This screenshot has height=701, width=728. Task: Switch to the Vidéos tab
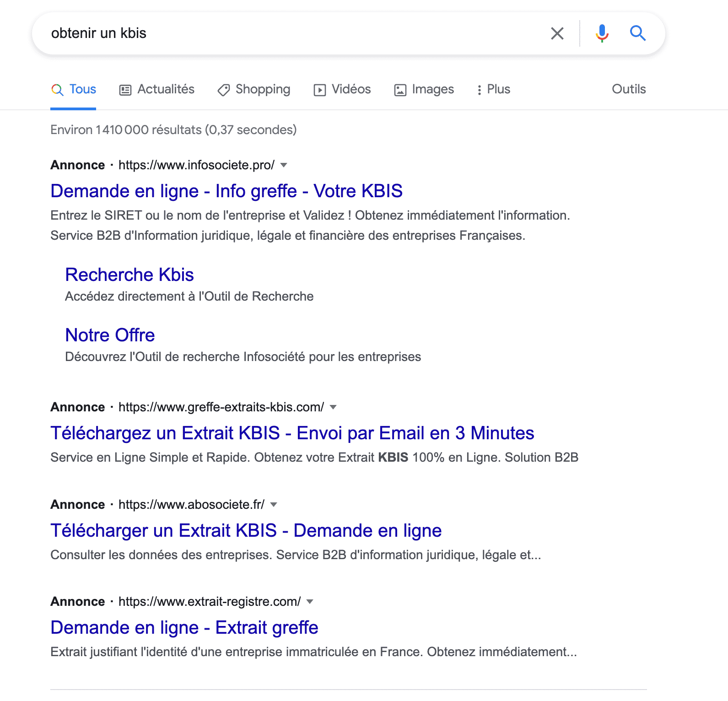coord(342,89)
